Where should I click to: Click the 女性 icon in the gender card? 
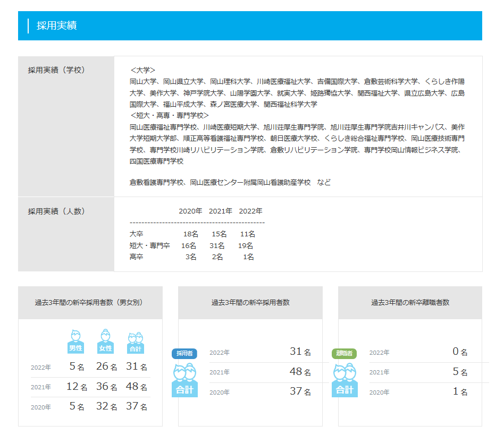click(x=105, y=342)
